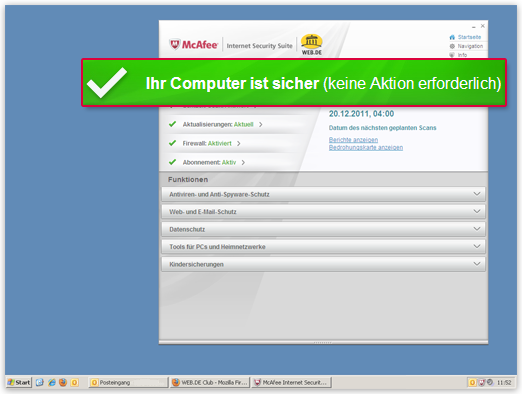Switch to Posteingang taskbar button
This screenshot has width=522, height=394.
pos(128,382)
